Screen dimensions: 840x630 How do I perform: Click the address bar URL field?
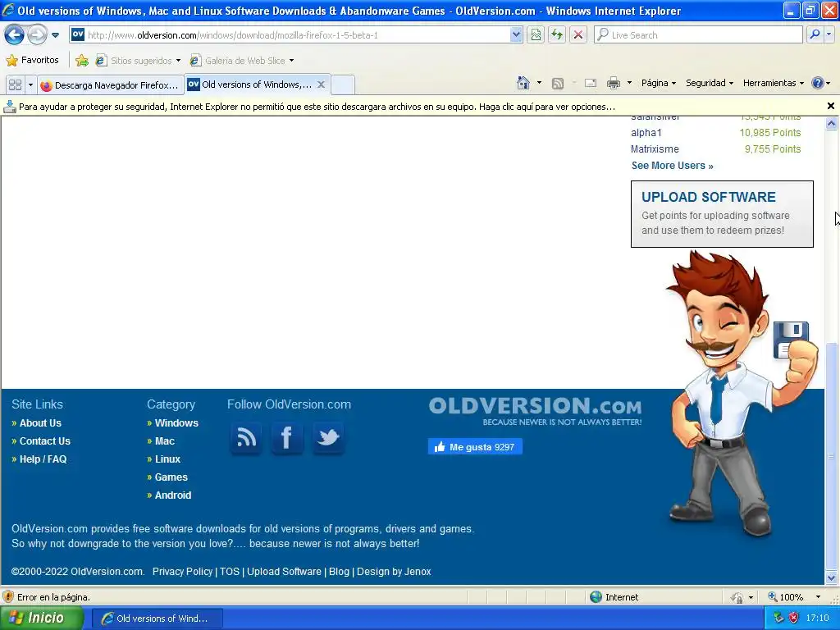(x=290, y=35)
